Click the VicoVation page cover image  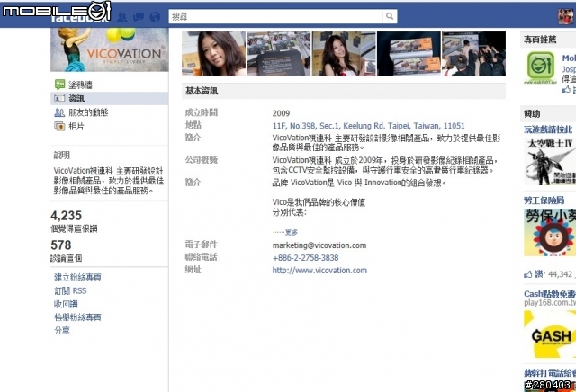[110, 49]
